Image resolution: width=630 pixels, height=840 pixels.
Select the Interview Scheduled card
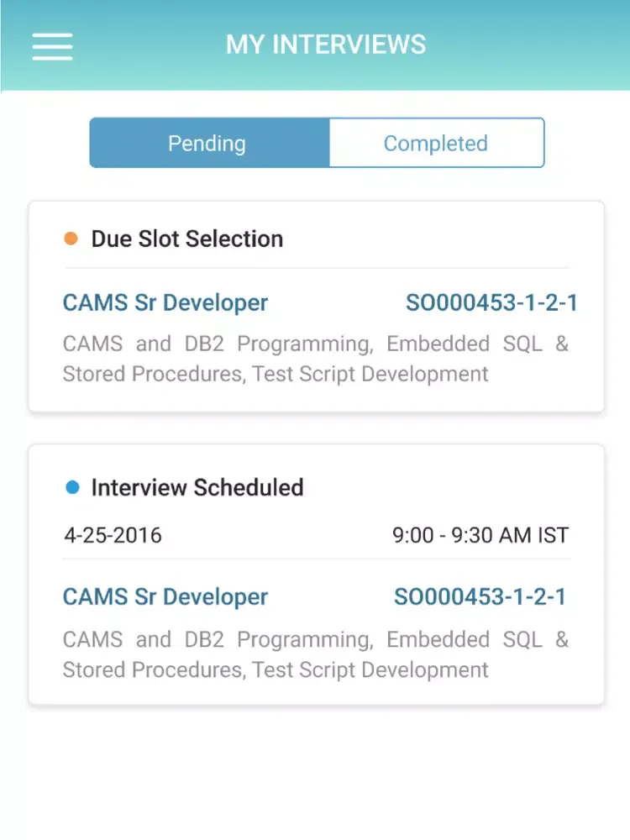(x=316, y=575)
